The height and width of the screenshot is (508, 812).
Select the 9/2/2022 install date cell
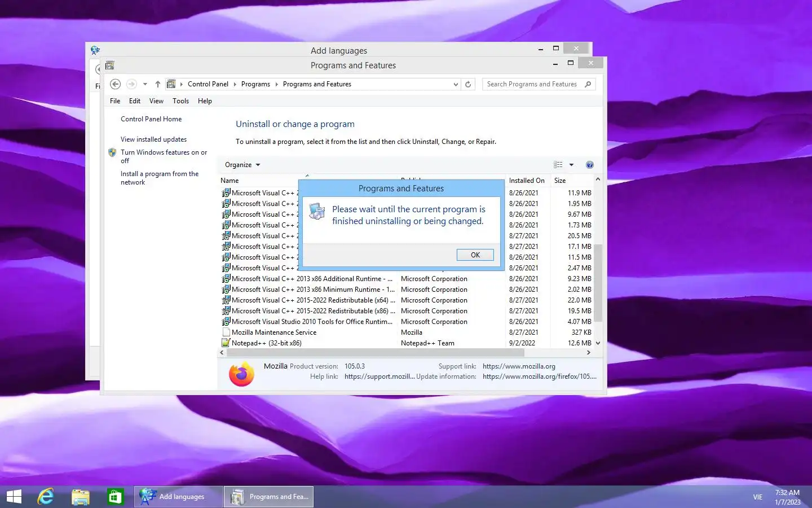pyautogui.click(x=522, y=343)
